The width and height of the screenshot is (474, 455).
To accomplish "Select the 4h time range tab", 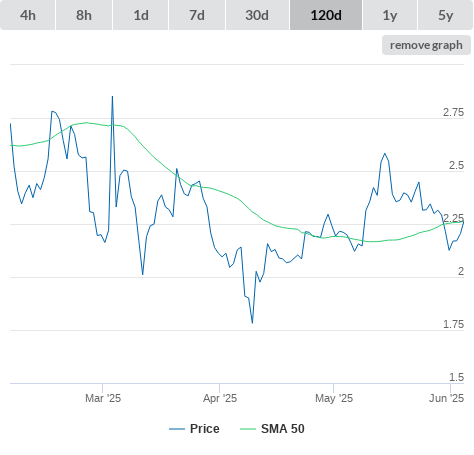I will 28,15.
